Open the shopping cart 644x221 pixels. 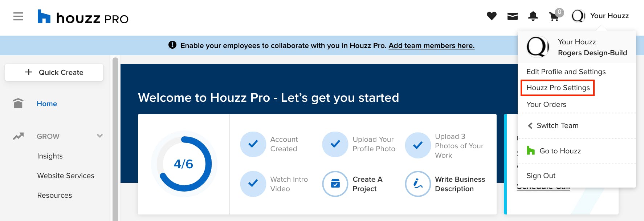pyautogui.click(x=554, y=16)
